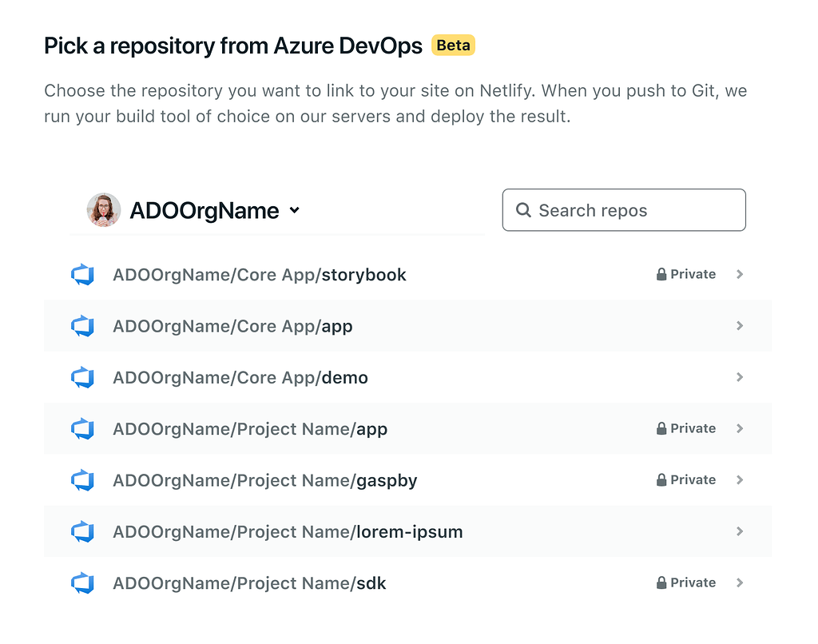818x644 pixels.
Task: Choose the ADOOrgName/Project Name/lorem-ipsum repository
Action: coord(288,532)
